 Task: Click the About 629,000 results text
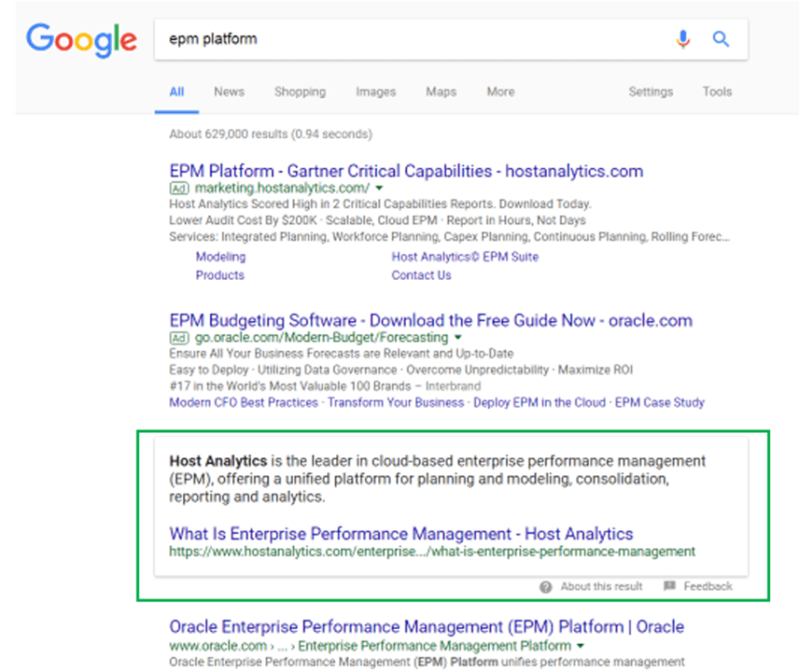271,134
